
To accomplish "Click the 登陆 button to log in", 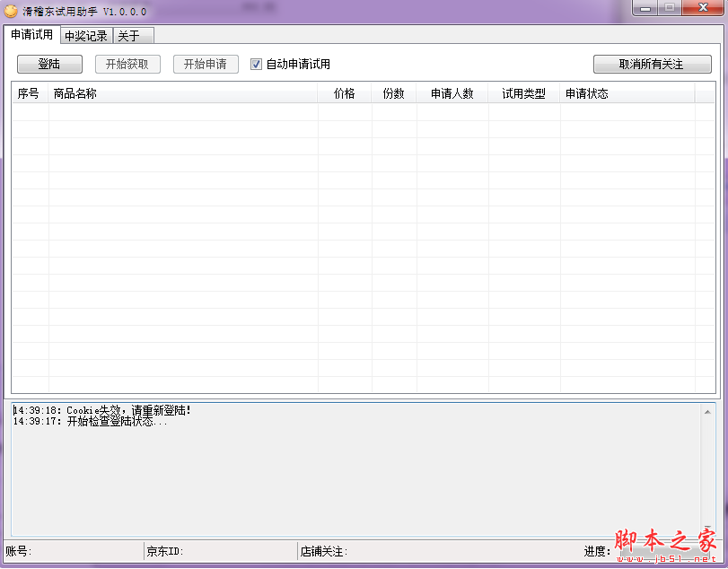I will click(49, 64).
